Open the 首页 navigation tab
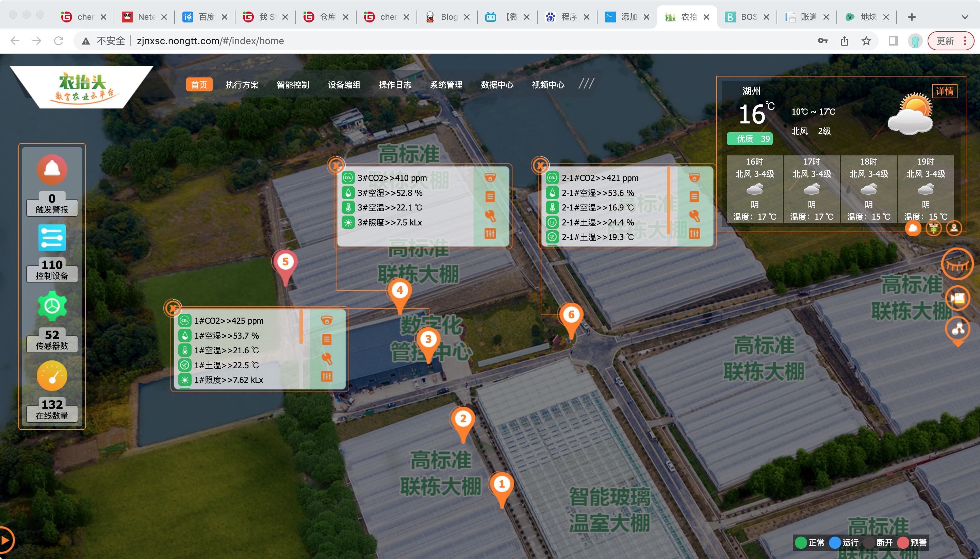Image resolution: width=980 pixels, height=559 pixels. coord(199,84)
